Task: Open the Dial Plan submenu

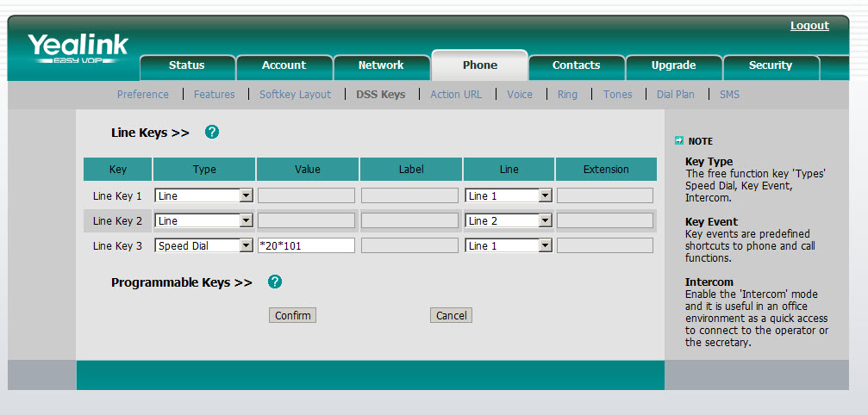Action: coord(675,95)
